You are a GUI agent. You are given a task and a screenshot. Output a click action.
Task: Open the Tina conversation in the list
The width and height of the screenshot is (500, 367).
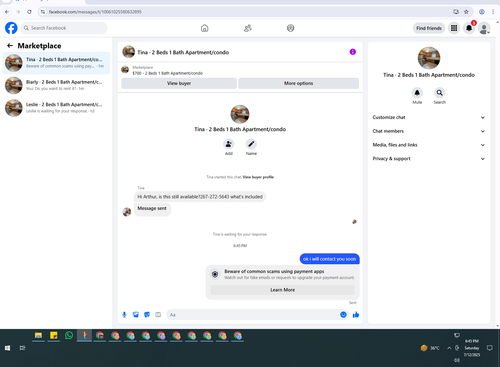coord(56,63)
